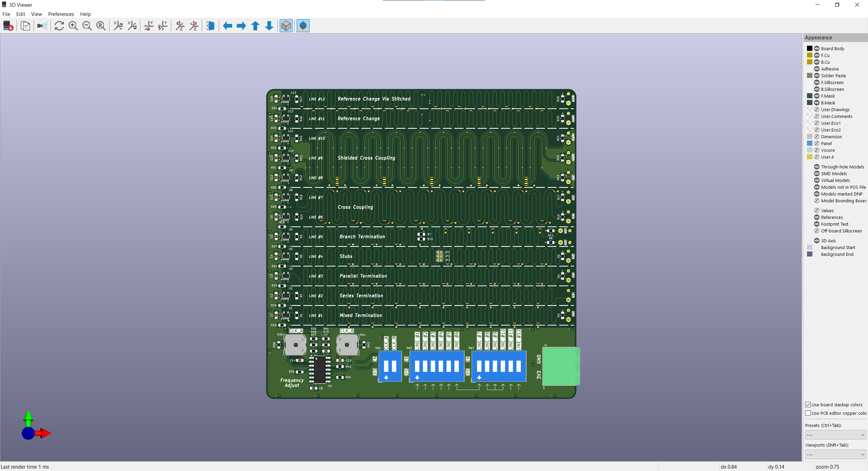Toggle orthographic projection cube icon
This screenshot has height=471, width=868.
pos(286,26)
